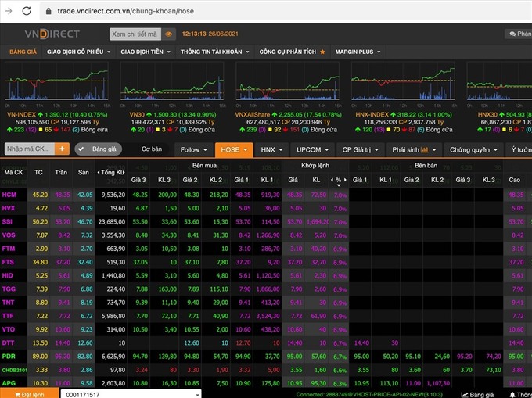Click the VOS stock symbol

(x=9, y=235)
